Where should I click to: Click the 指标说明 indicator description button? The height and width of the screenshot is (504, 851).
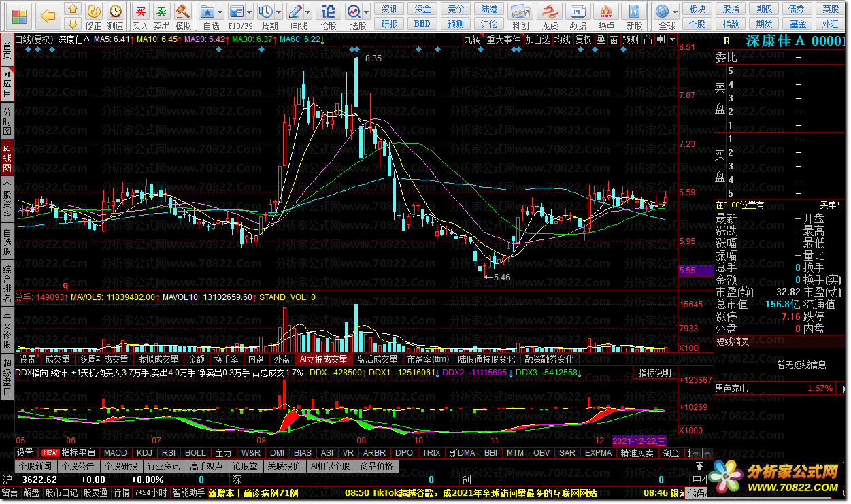pyautogui.click(x=654, y=373)
